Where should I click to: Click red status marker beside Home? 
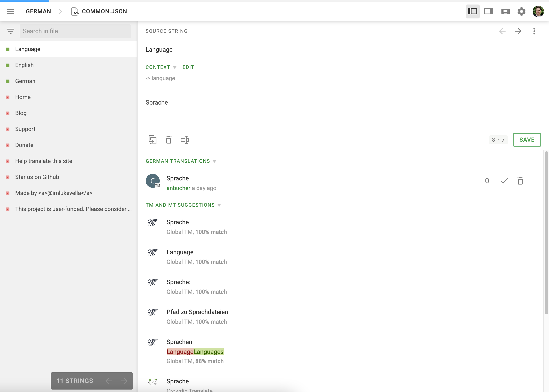(x=8, y=97)
